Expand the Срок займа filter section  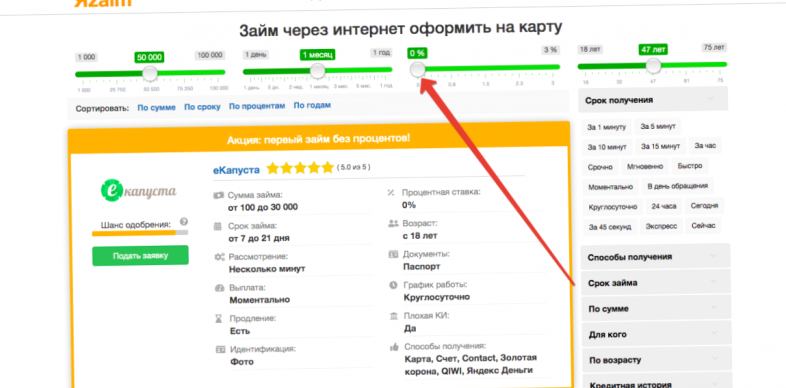click(x=656, y=283)
